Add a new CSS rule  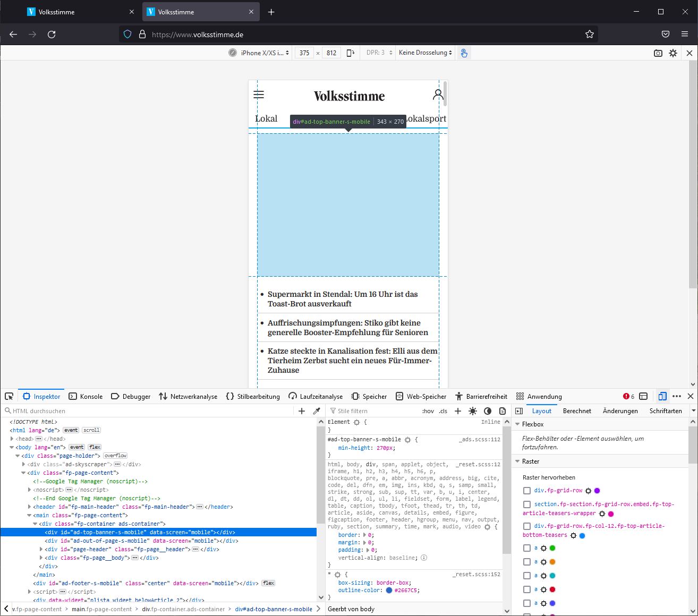pos(457,410)
